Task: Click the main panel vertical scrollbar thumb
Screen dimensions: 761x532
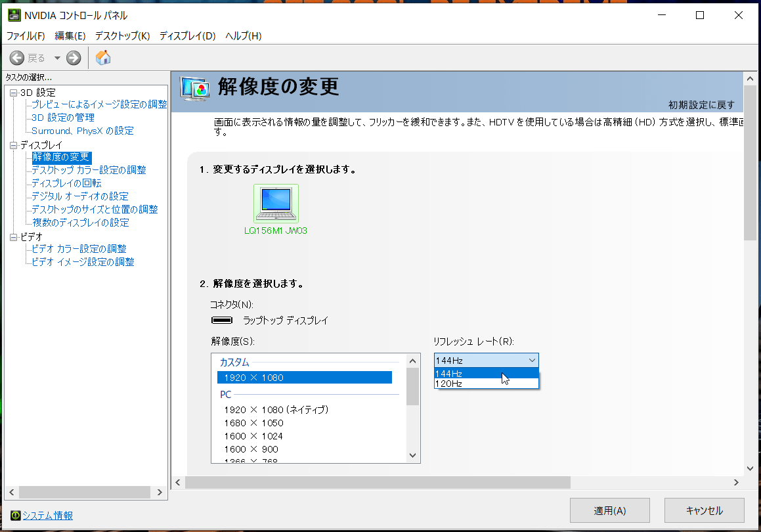Action: click(750, 163)
